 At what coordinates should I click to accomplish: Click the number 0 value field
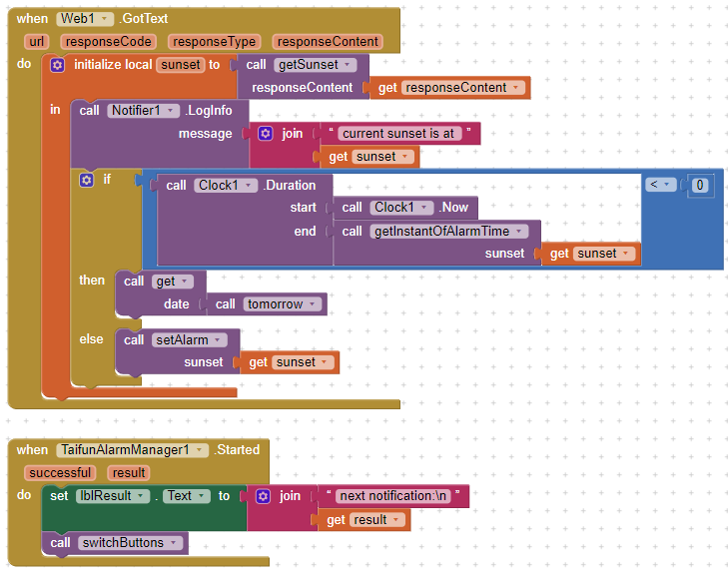click(701, 185)
